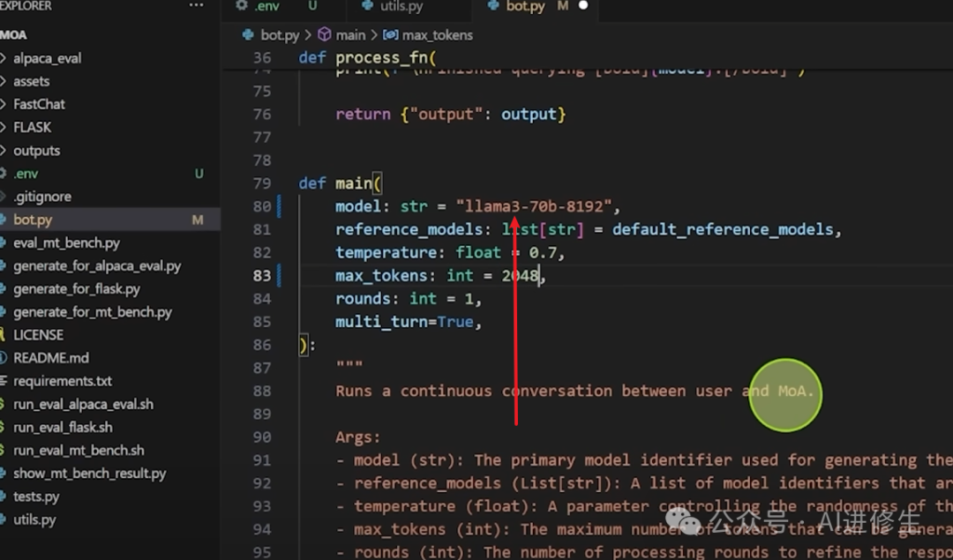Open requirements.txt file
The height and width of the screenshot is (560, 953).
[x=63, y=382]
